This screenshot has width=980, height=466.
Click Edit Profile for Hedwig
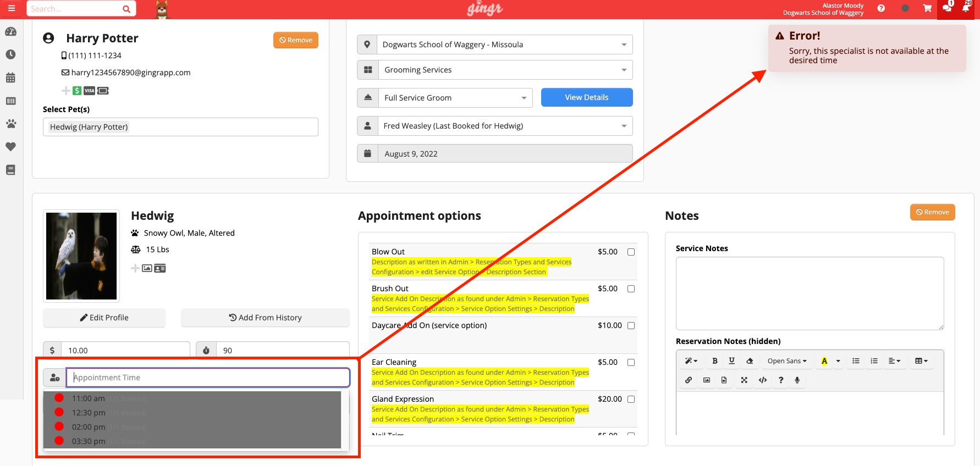(104, 318)
